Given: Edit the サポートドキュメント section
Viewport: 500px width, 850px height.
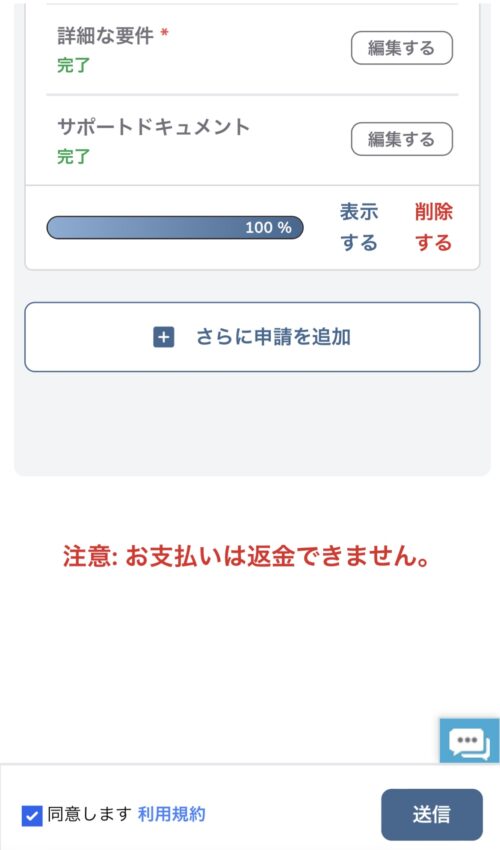Looking at the screenshot, I should [x=402, y=139].
